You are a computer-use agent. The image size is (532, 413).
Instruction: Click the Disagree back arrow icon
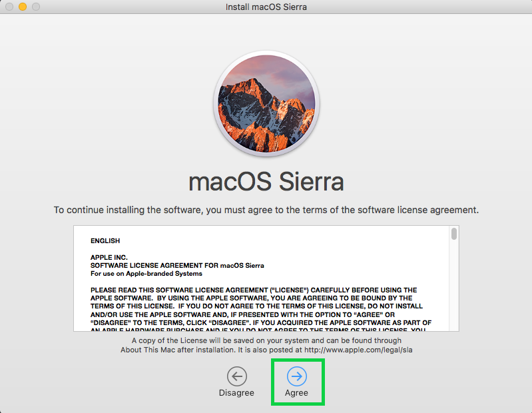click(x=237, y=376)
